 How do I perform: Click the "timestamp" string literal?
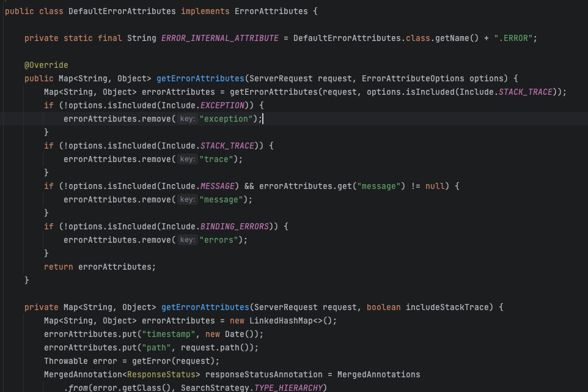(169, 335)
